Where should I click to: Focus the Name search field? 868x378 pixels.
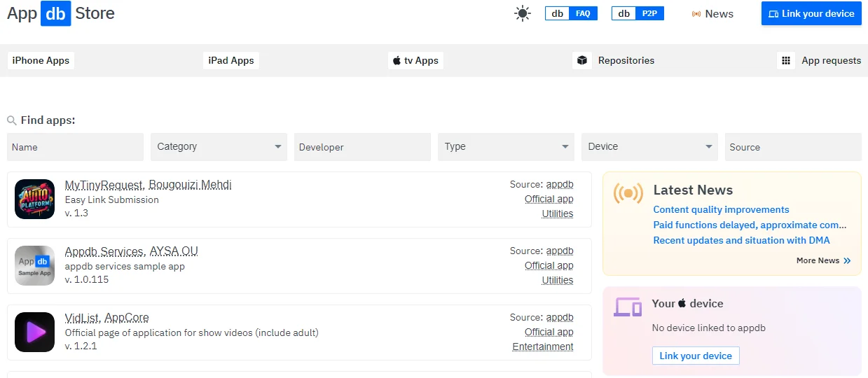point(75,147)
